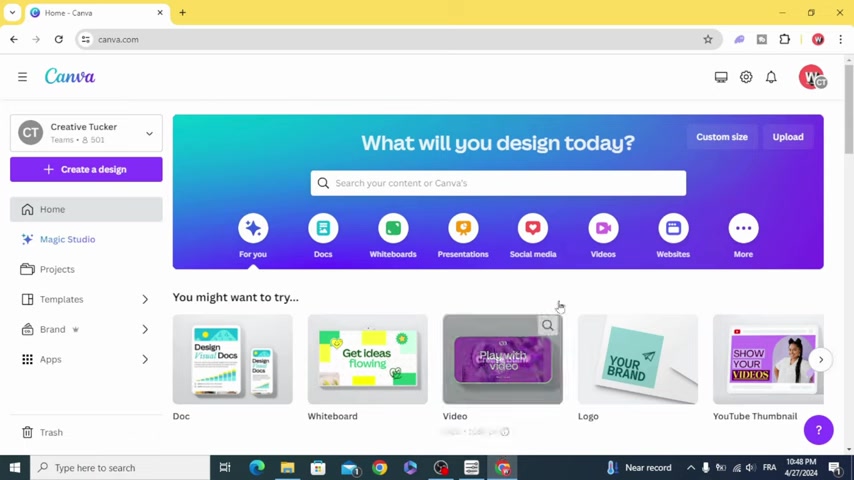854x480 pixels.
Task: Expand the Brand submenu chevron
Action: [x=145, y=330]
